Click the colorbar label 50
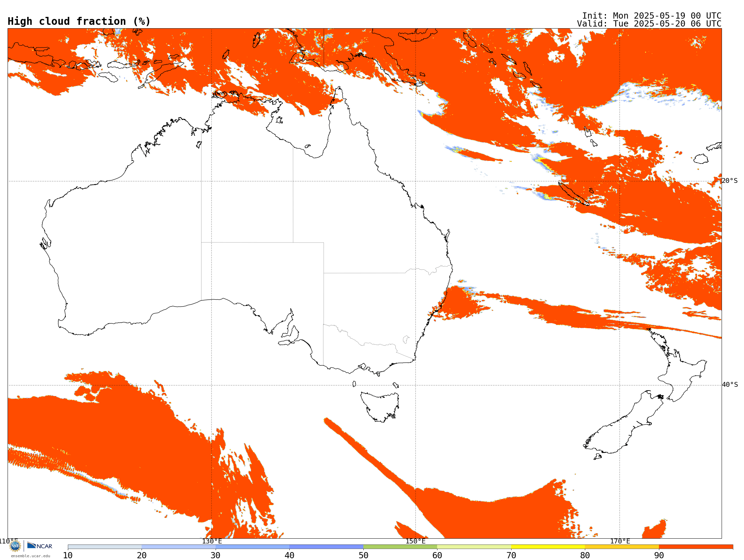This screenshot has height=560, width=744. click(x=363, y=556)
